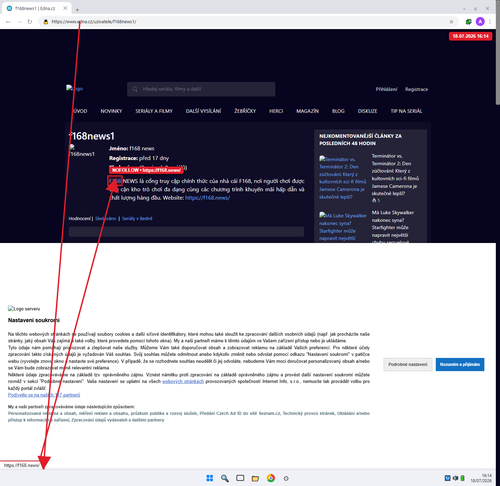Open the Terminátor article thumbnail link

click(x=343, y=178)
